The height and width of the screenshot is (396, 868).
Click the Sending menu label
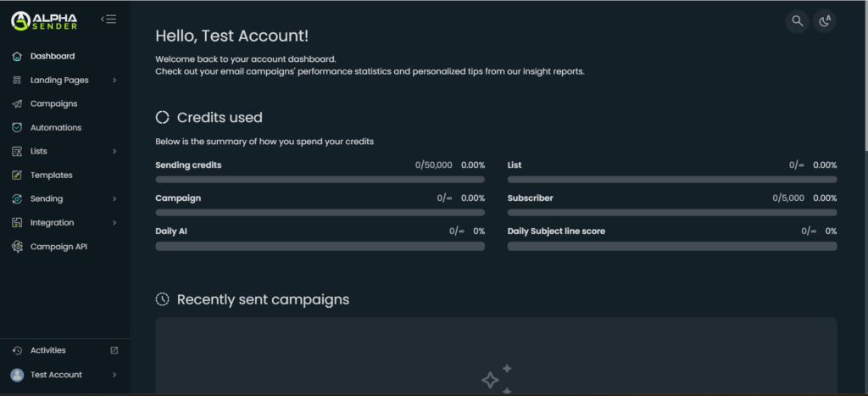tap(47, 198)
